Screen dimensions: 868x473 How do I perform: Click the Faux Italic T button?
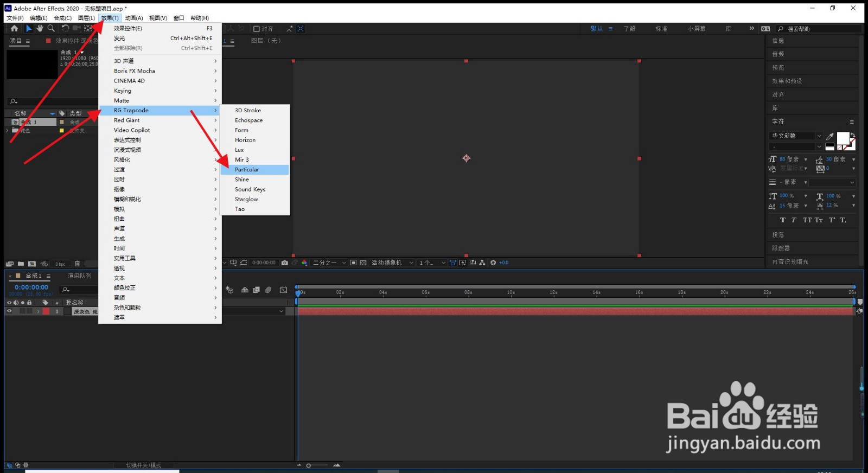tap(794, 220)
